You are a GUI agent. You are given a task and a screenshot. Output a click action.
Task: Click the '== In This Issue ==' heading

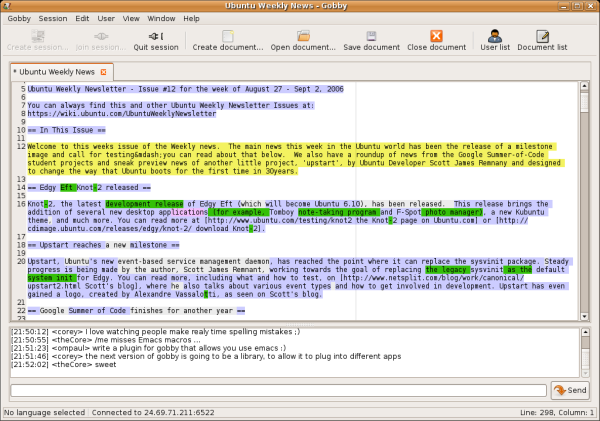tap(66, 130)
